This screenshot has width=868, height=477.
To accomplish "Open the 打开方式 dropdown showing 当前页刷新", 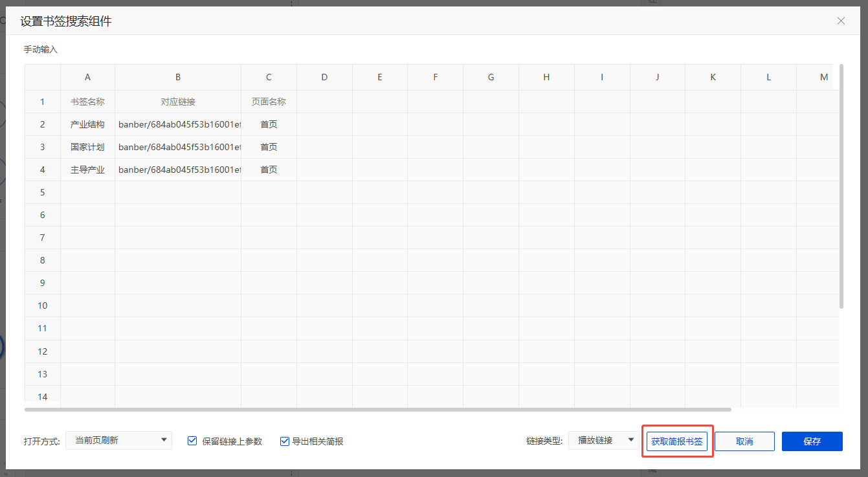I will (118, 441).
